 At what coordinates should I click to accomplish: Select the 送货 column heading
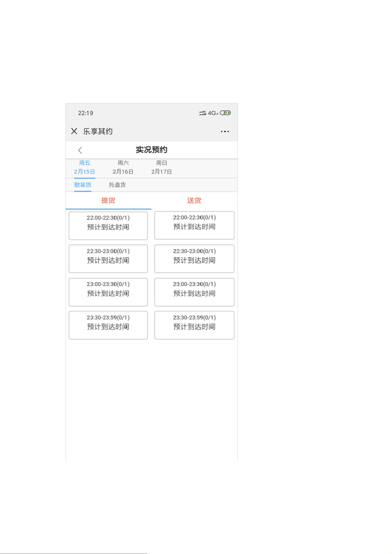point(194,200)
